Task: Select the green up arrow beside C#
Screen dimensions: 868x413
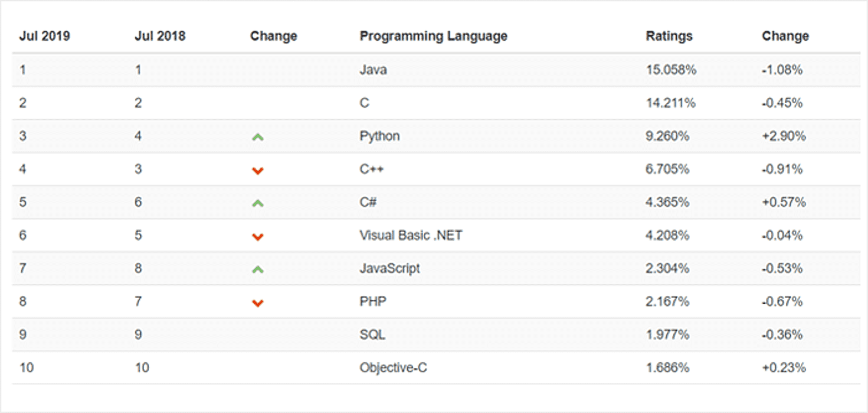Action: pos(257,202)
